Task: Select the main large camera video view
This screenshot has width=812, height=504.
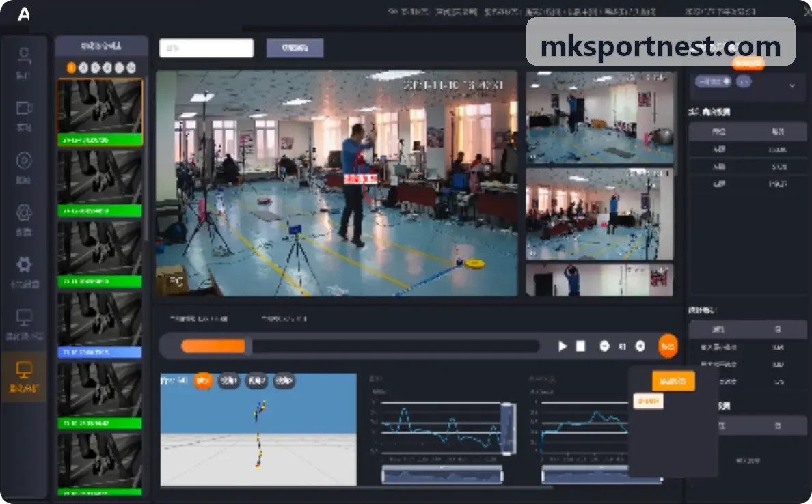Action: (x=336, y=183)
